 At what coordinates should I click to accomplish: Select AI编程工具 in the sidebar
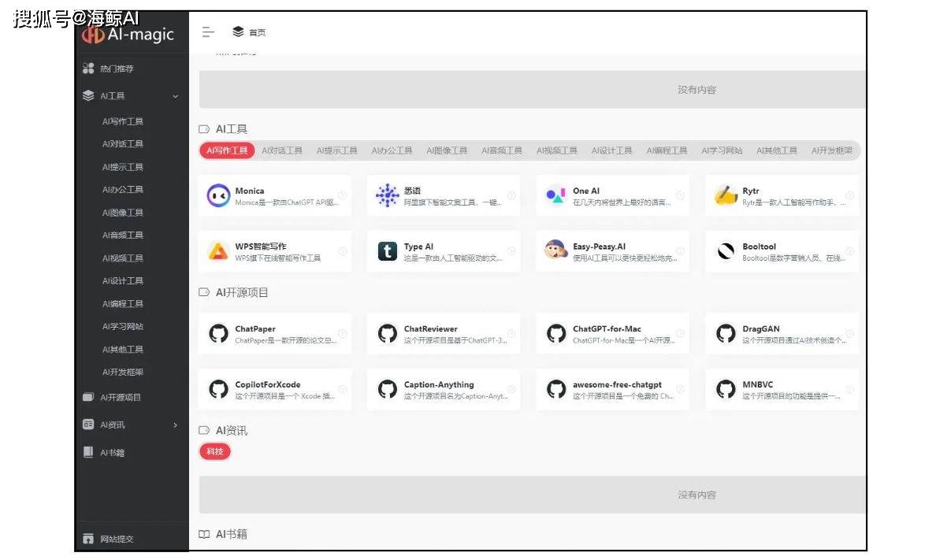(x=123, y=304)
